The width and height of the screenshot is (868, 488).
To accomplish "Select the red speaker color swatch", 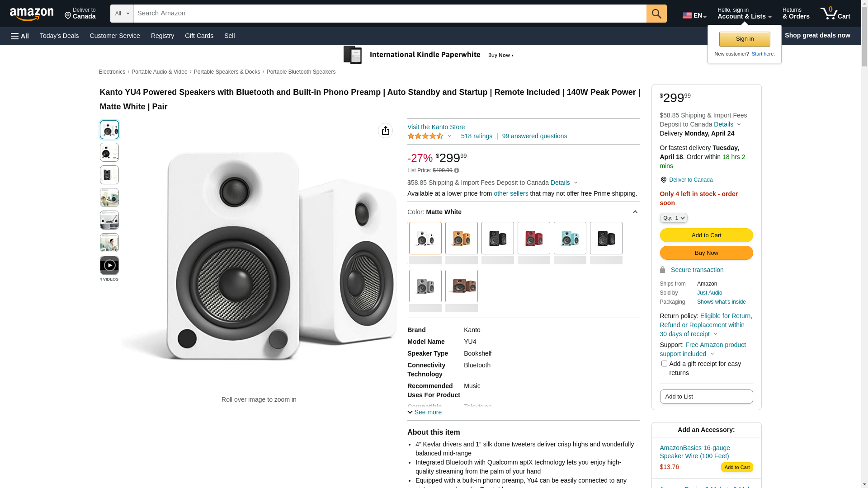I will [x=534, y=238].
